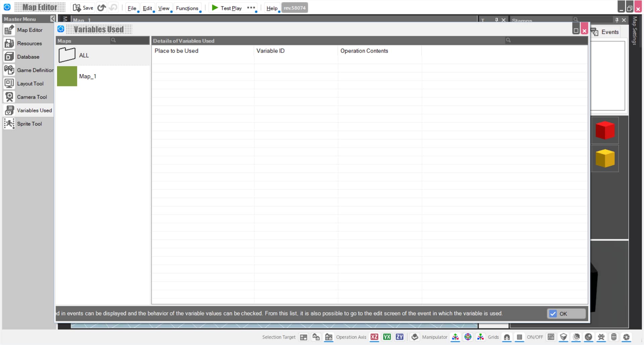The width and height of the screenshot is (644, 345).
Task: Open the View menu
Action: tap(164, 8)
